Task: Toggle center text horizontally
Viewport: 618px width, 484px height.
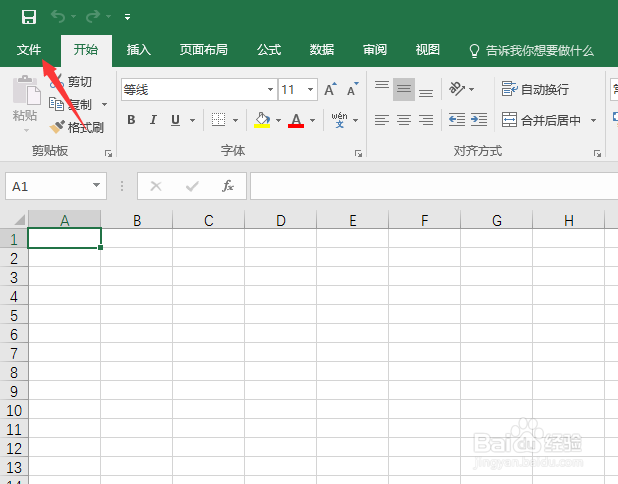Action: (x=404, y=120)
